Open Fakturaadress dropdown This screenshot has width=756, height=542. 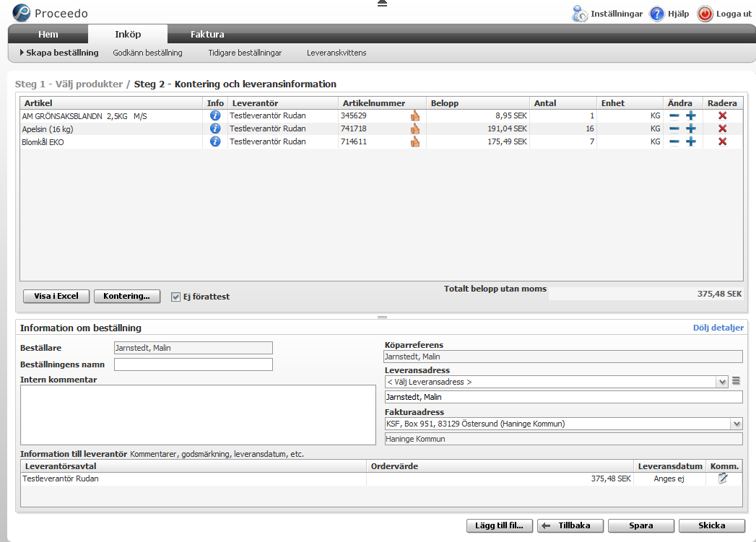(x=737, y=424)
